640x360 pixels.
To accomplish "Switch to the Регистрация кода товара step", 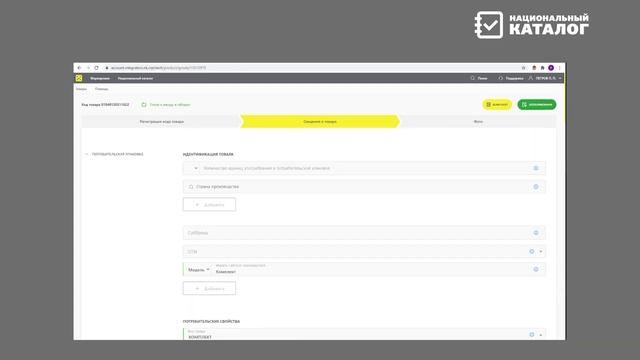I will coord(162,122).
